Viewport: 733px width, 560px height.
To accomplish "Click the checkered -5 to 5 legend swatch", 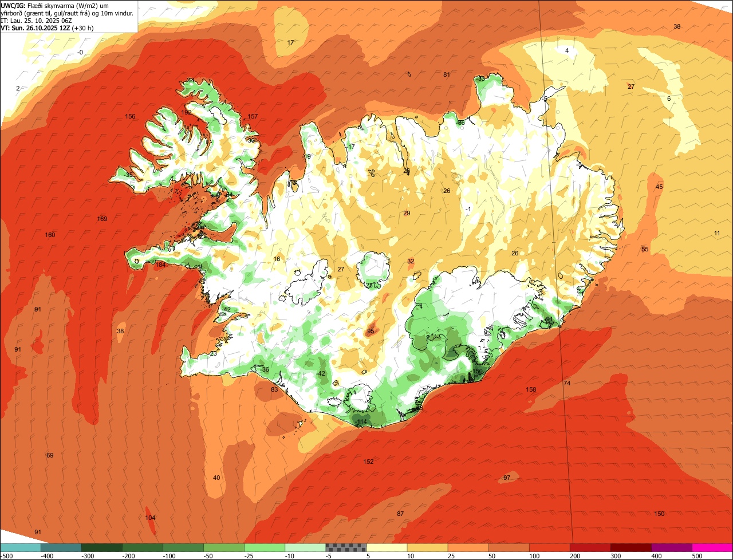I will 346,547.
